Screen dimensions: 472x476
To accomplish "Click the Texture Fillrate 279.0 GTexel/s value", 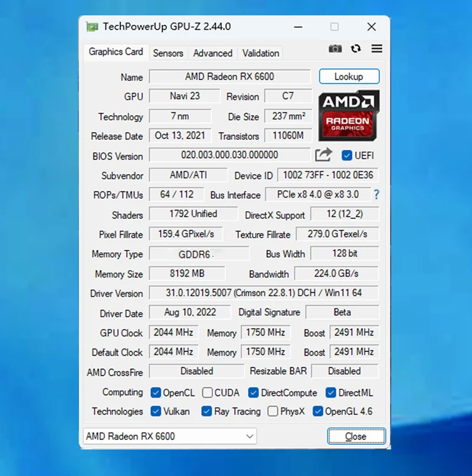I will tap(337, 234).
